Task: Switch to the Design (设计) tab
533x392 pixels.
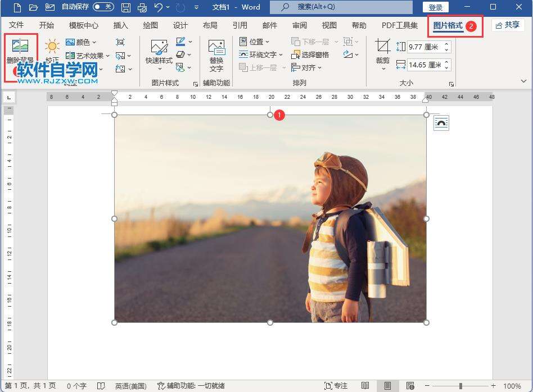Action: tap(180, 25)
